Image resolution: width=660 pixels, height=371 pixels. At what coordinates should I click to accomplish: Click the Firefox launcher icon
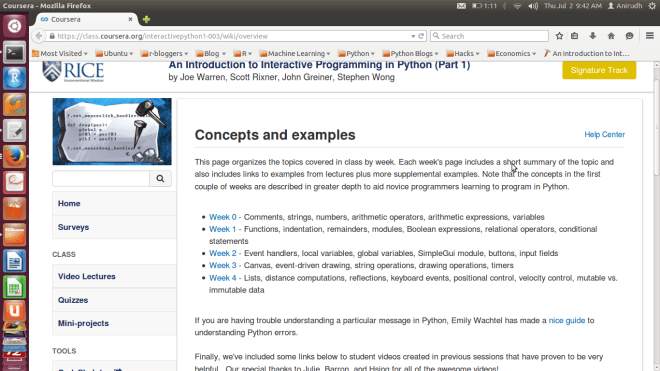coord(14,157)
